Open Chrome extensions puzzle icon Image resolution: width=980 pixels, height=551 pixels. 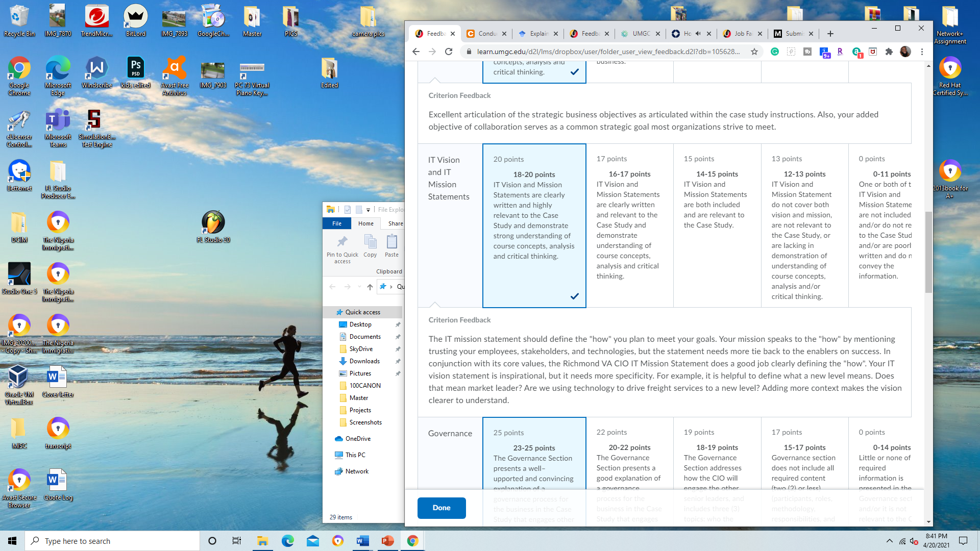tap(889, 52)
